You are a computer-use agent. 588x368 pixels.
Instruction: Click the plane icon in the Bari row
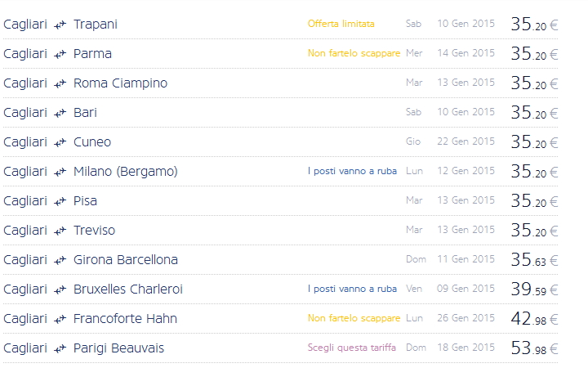click(60, 113)
